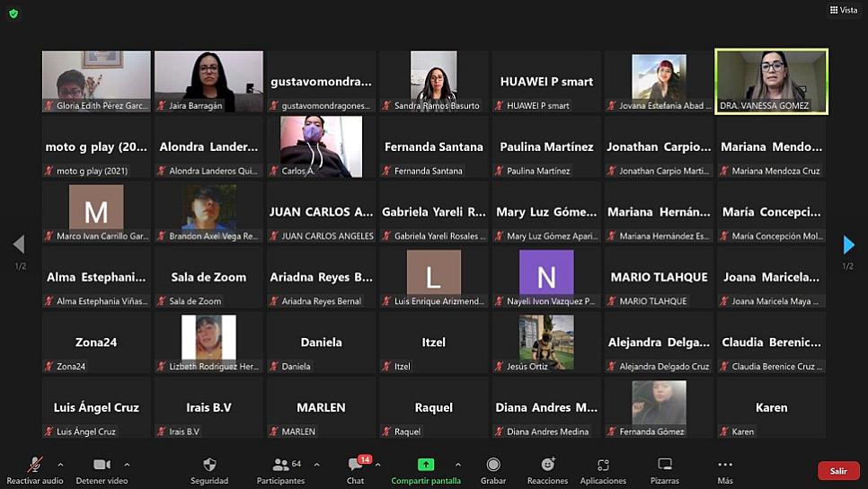Expand audio options arrow next to microphone
Image resolution: width=868 pixels, height=489 pixels.
pos(60,465)
